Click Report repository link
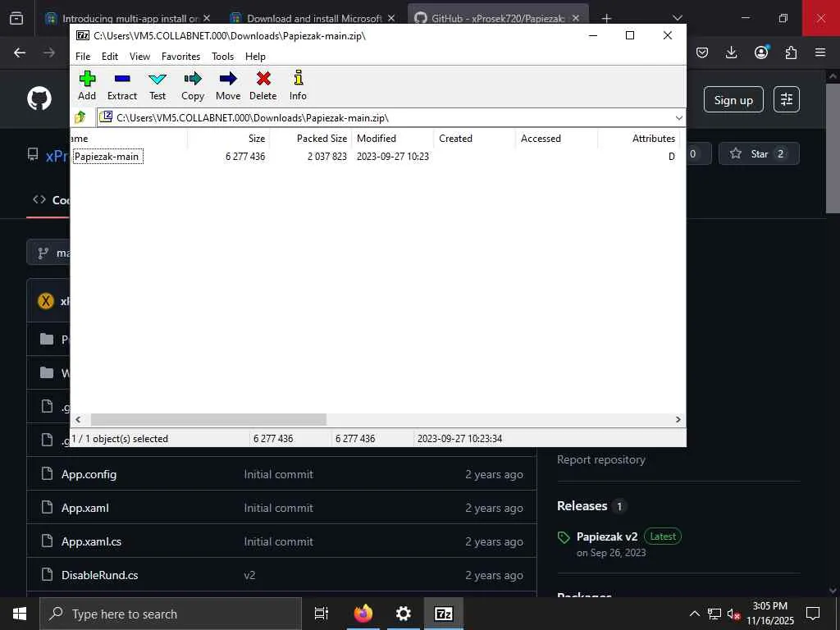Image resolution: width=840 pixels, height=630 pixels. [x=601, y=459]
